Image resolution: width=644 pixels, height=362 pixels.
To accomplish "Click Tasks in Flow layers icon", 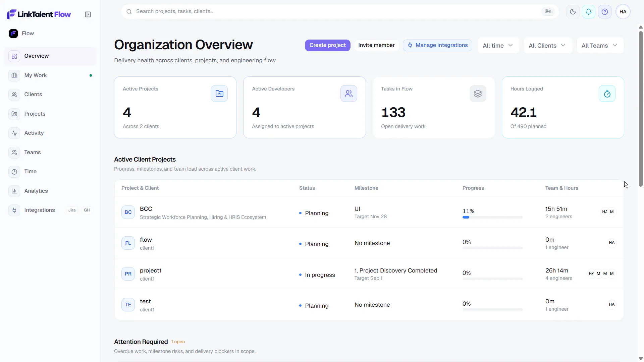I will pos(478,94).
